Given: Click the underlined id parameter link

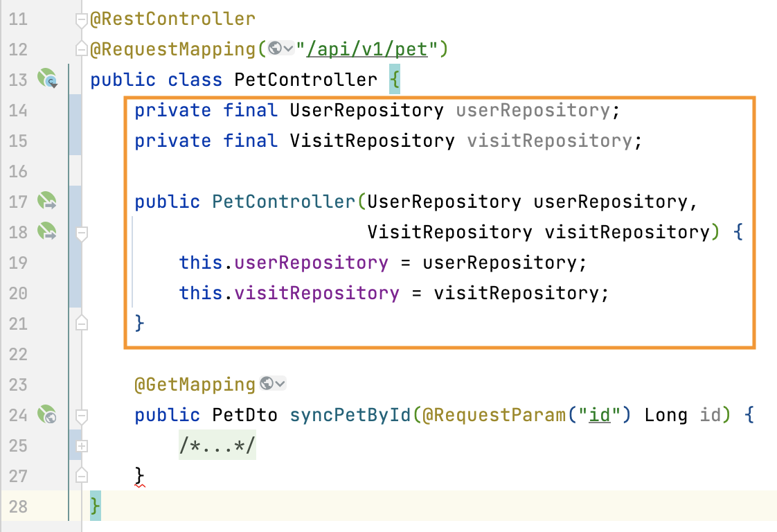Looking at the screenshot, I should [x=600, y=414].
